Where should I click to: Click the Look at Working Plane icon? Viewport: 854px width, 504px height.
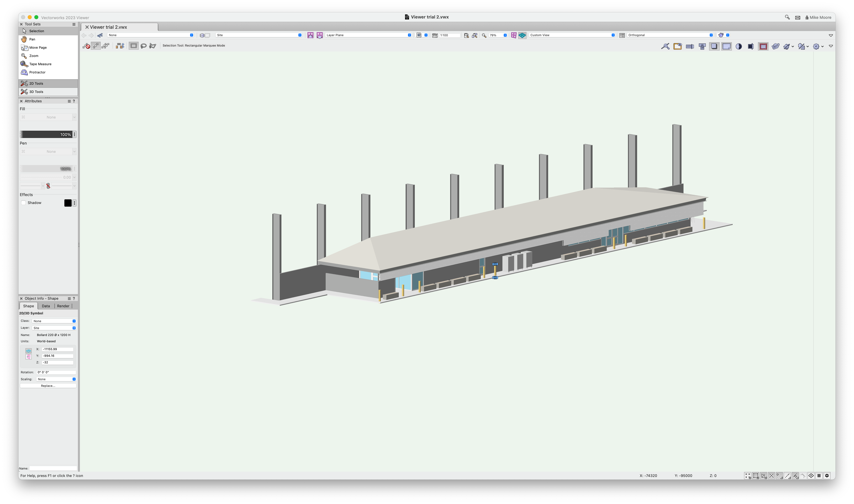(x=320, y=35)
